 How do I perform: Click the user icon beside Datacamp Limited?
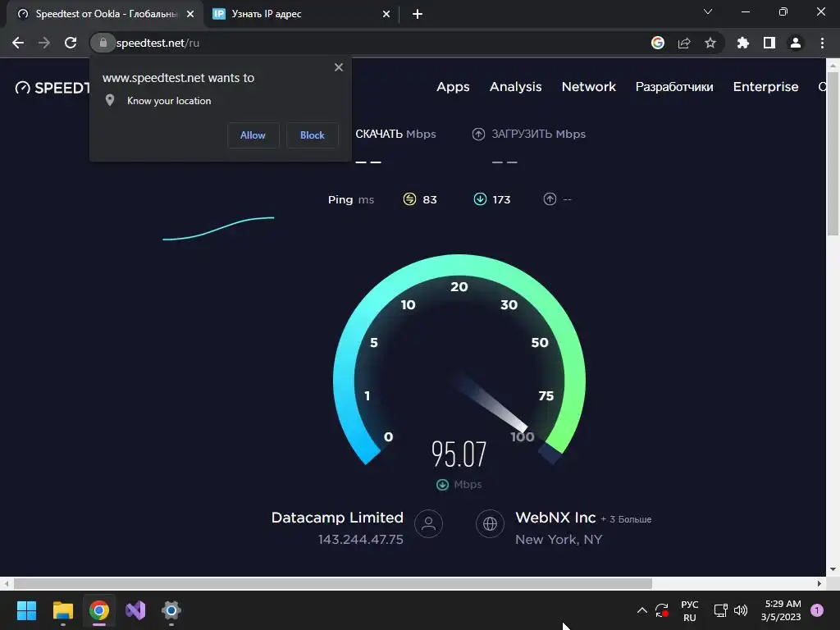(x=428, y=523)
